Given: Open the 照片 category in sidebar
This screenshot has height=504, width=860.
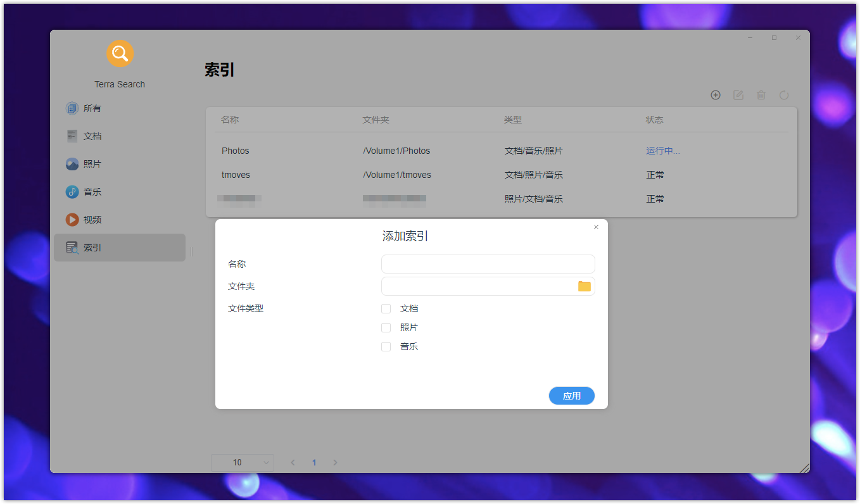Looking at the screenshot, I should 120,164.
